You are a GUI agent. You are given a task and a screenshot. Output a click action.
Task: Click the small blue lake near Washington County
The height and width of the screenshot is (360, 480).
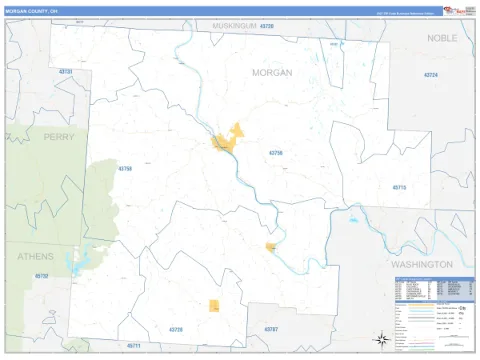click(353, 220)
